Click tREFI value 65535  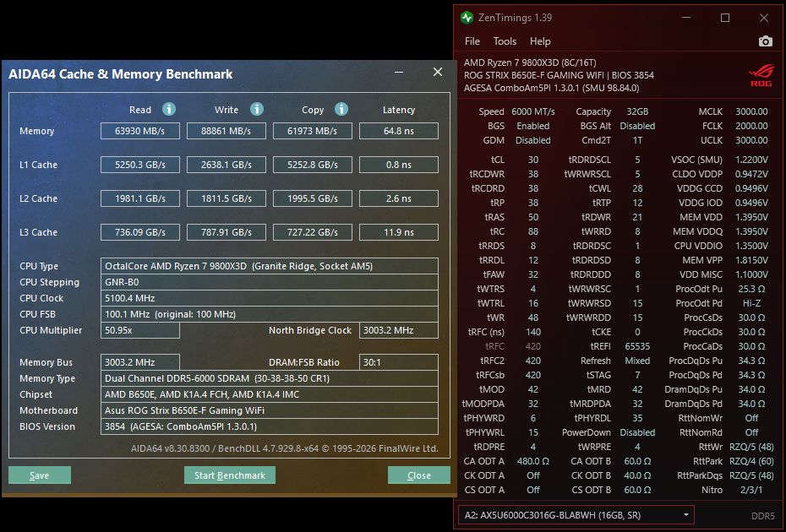(637, 346)
